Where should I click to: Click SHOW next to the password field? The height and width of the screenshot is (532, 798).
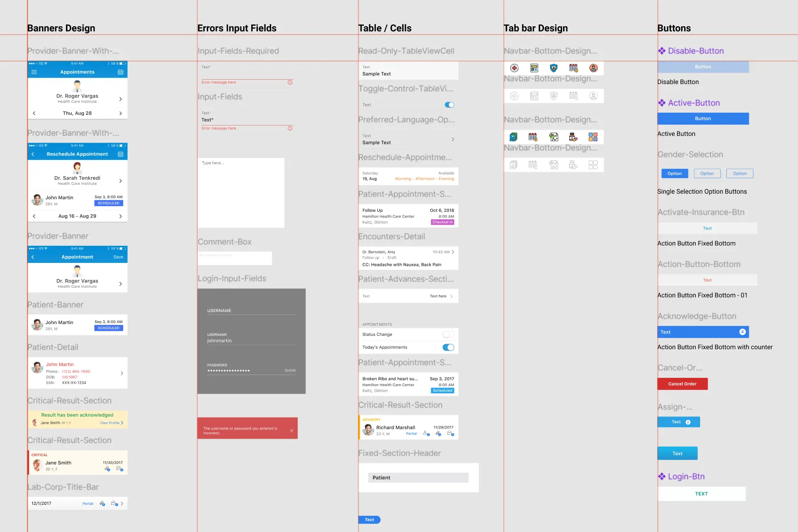tap(290, 371)
